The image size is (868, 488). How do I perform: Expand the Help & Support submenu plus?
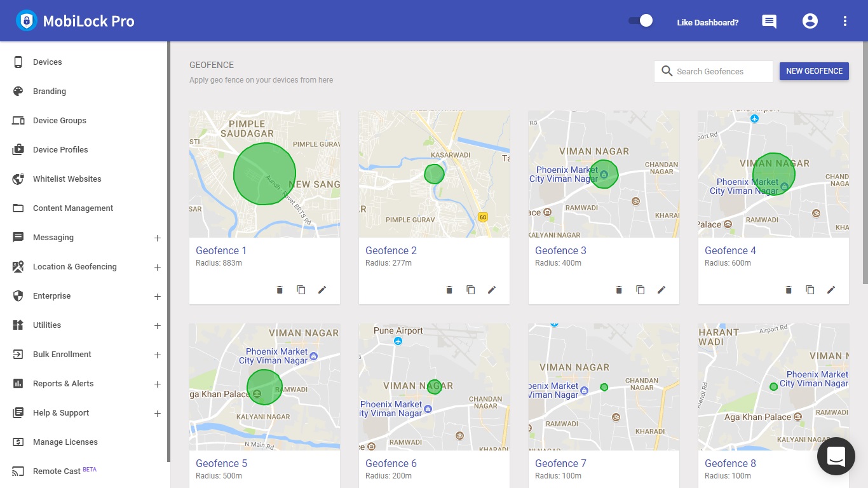pos(158,414)
